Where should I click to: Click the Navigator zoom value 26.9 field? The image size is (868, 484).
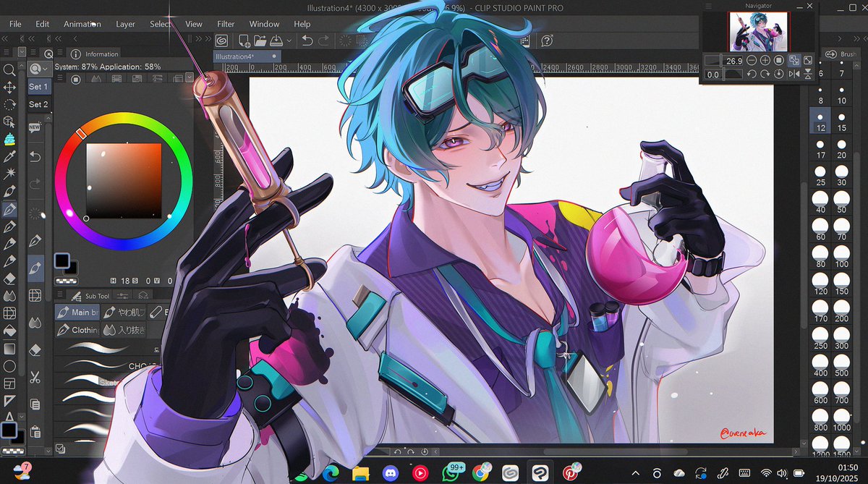(733, 61)
